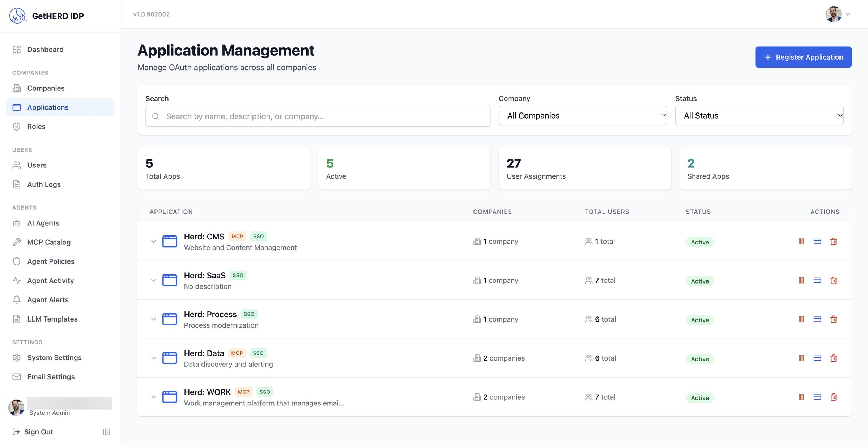Screen dimensions: 868x447
Task: Open the user avatar menu chevron
Action: click(847, 14)
